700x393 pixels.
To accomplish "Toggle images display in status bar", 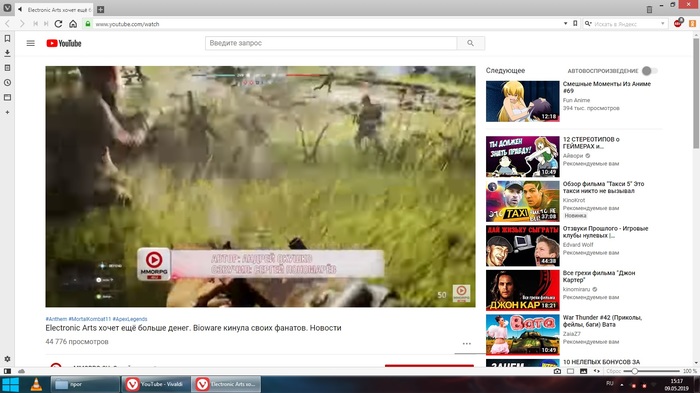I will tap(583, 371).
